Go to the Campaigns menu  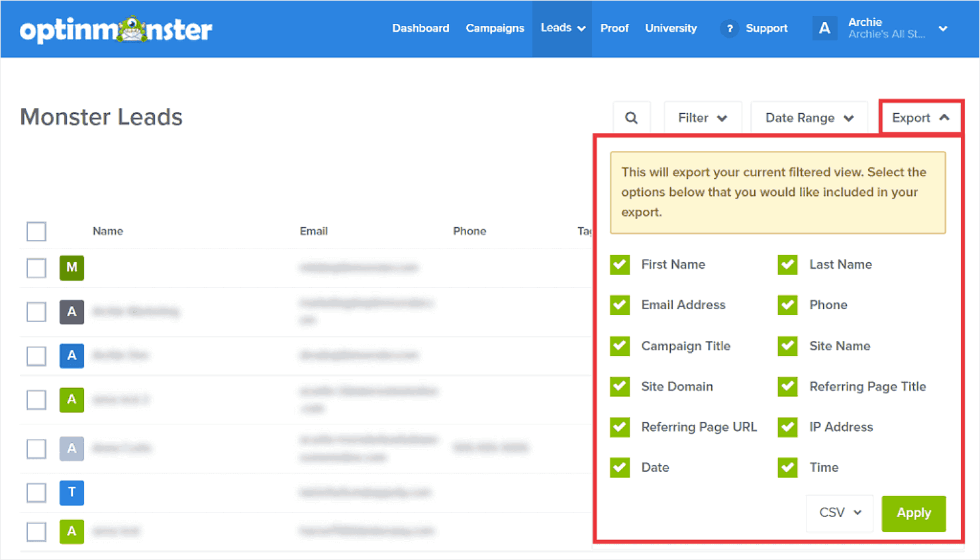click(x=495, y=28)
